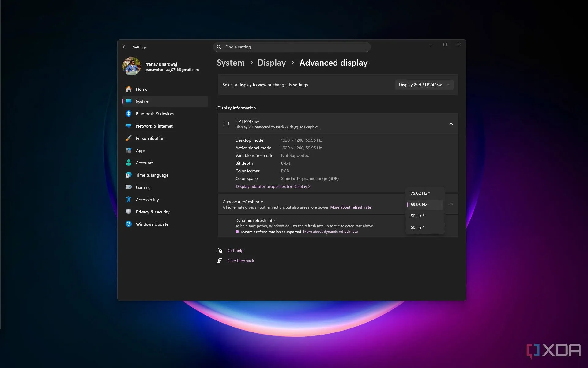Click the email pranavbhardwaj0711@gmail.com
The width and height of the screenshot is (588, 368).
[x=171, y=70]
